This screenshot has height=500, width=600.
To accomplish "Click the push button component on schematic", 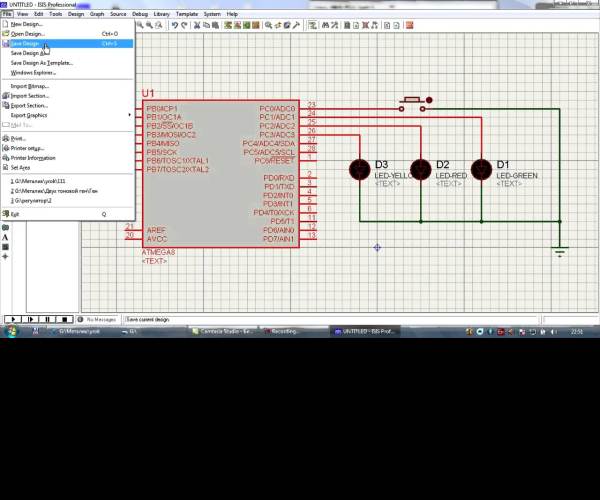I will [x=412, y=104].
